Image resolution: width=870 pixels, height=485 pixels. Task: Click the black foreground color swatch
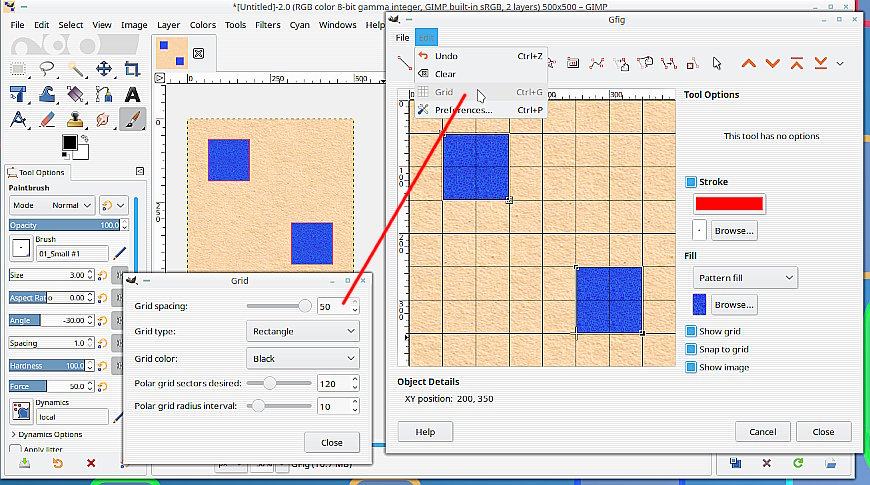[x=69, y=143]
